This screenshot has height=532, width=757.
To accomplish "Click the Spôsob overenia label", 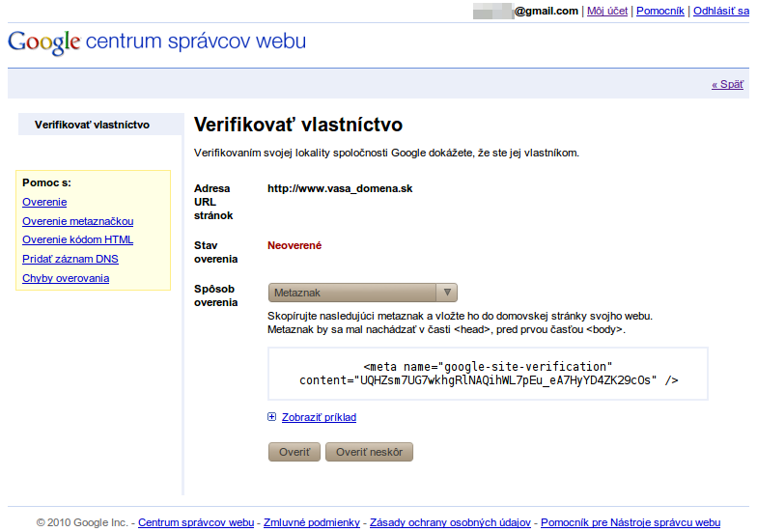I will point(216,295).
